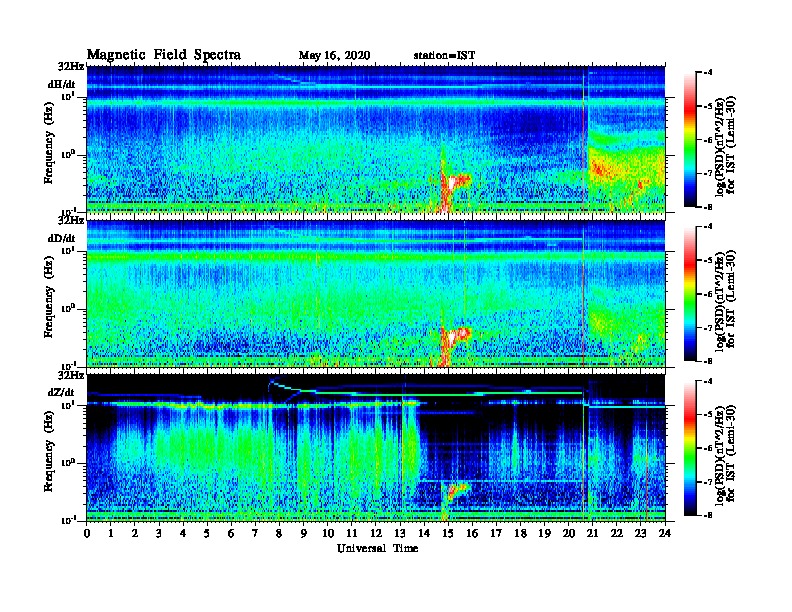Click hour "21" on the Universal Time axis
The image size is (792, 612).
[593, 534]
